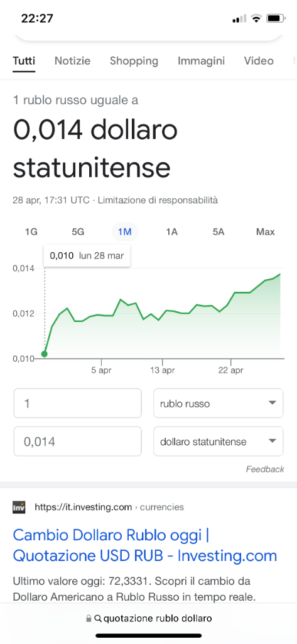The width and height of the screenshot is (297, 644).
Task: Switch to the Notizie tab
Action: [73, 61]
